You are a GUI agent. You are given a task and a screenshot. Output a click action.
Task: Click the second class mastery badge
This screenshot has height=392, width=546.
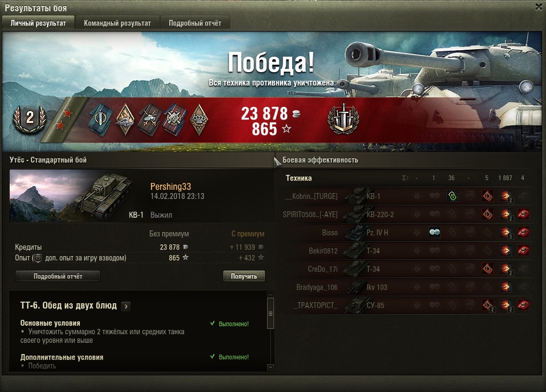coord(29,119)
